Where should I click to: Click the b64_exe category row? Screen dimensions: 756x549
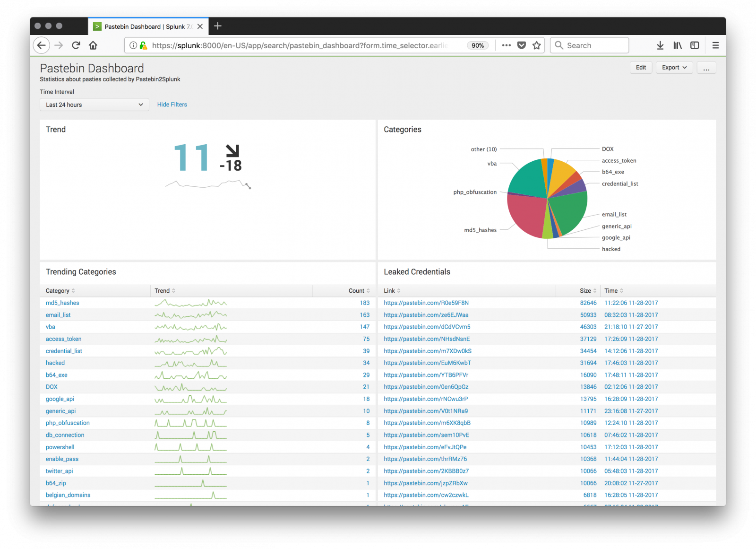pyautogui.click(x=207, y=375)
